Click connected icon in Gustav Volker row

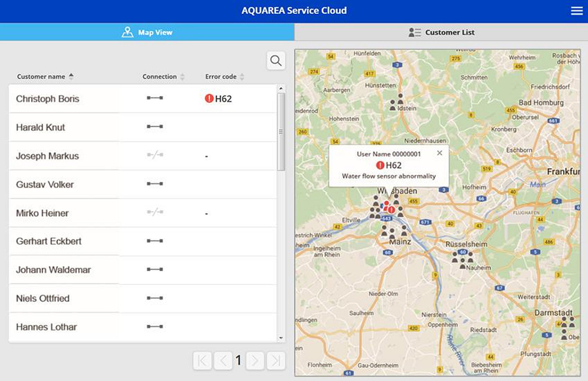point(155,184)
